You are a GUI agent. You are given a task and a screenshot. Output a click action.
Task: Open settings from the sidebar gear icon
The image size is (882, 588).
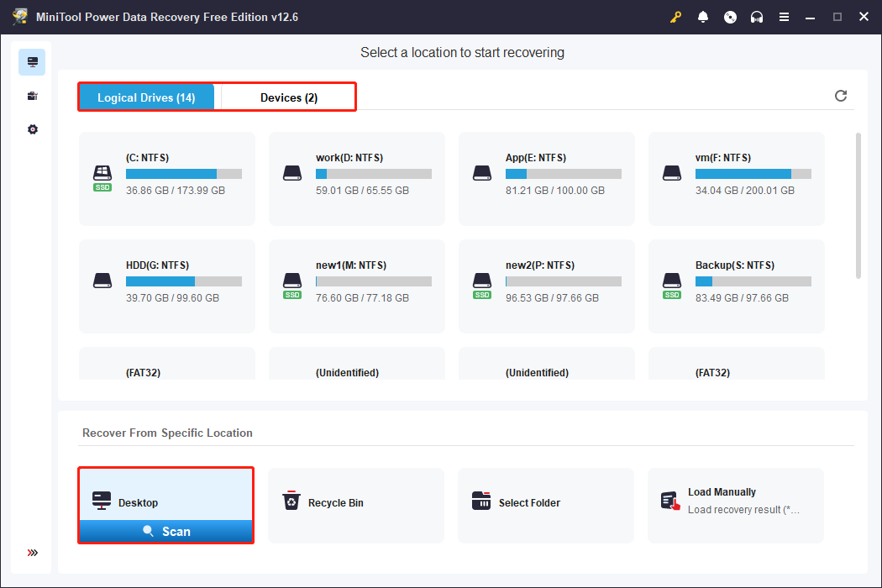pos(32,129)
